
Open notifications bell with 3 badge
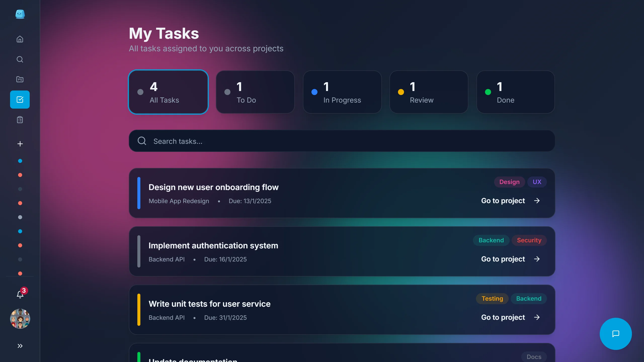(20, 294)
